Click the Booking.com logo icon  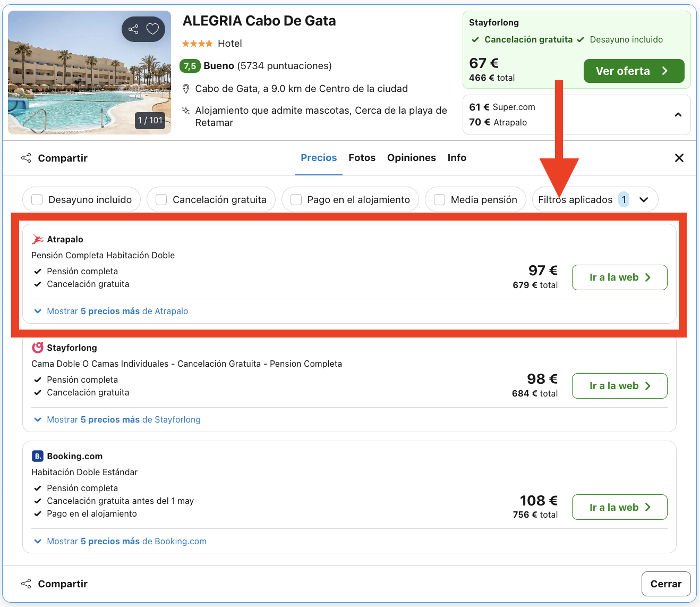click(38, 456)
